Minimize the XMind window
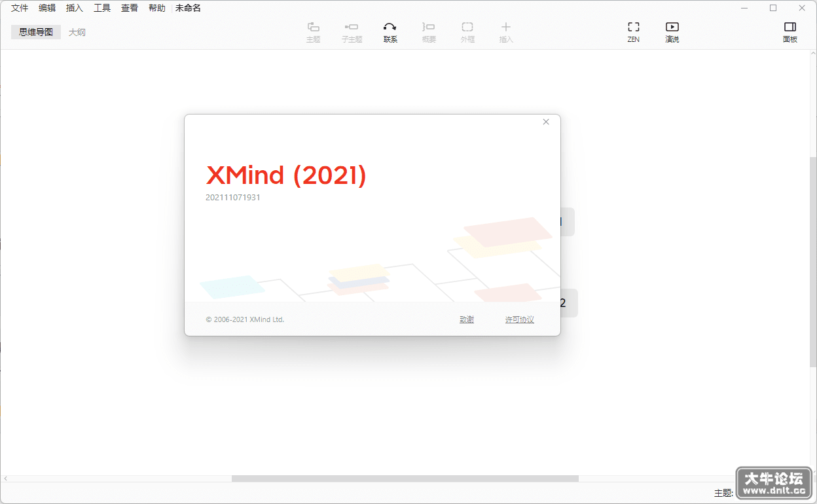This screenshot has width=817, height=504. click(x=744, y=9)
